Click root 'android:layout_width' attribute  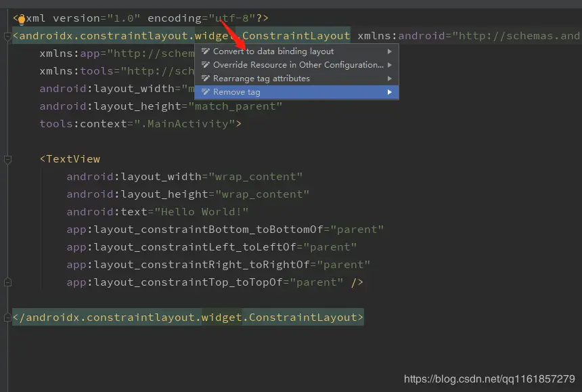[x=107, y=89]
